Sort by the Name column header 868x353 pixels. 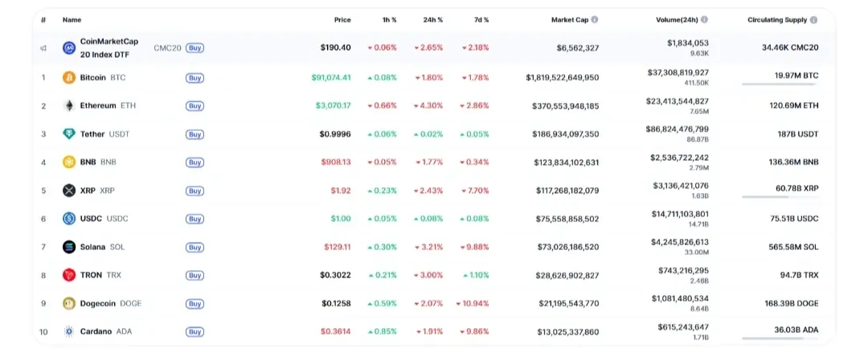coord(72,19)
